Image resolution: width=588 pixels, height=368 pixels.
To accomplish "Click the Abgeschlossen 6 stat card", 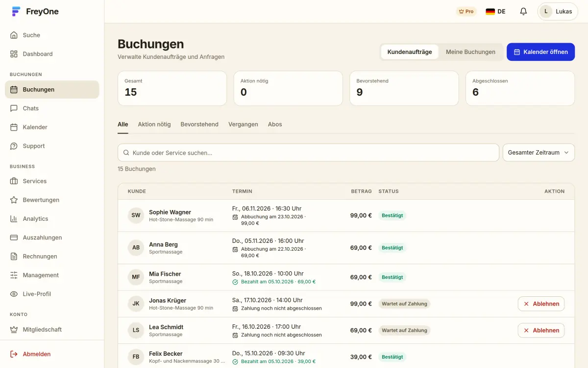I will point(520,88).
